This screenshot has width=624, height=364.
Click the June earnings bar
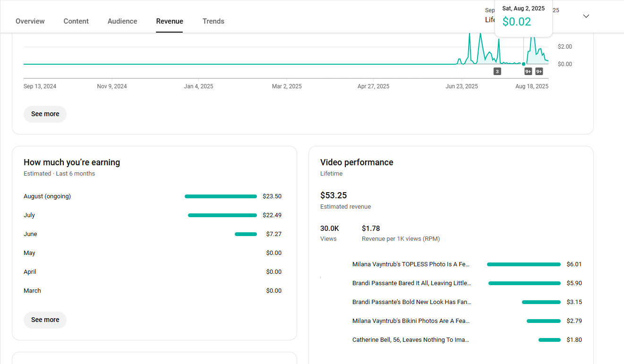point(246,234)
